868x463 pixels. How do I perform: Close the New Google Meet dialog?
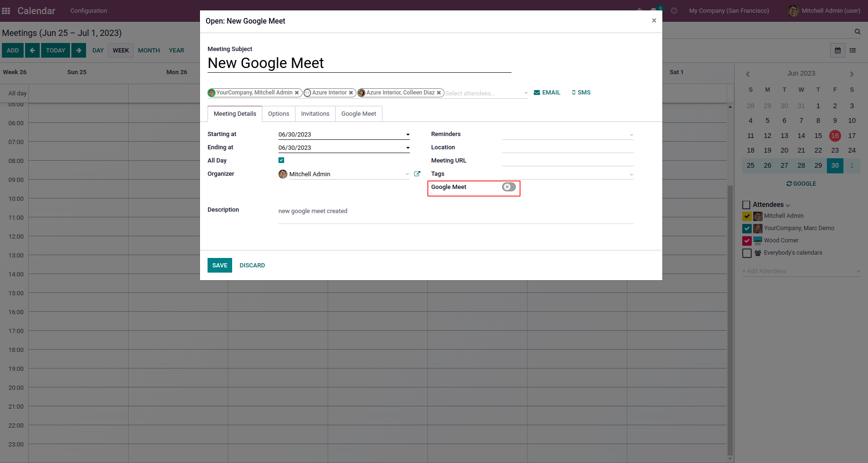pyautogui.click(x=654, y=20)
